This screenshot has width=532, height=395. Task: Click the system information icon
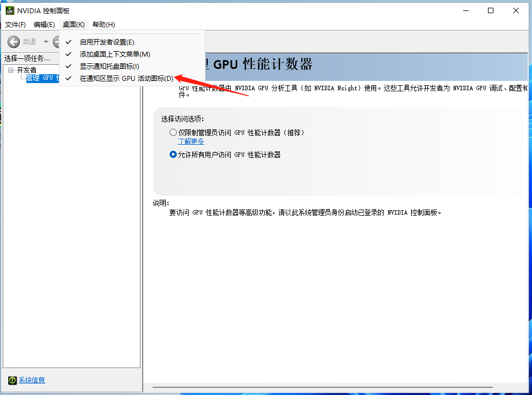[x=13, y=380]
